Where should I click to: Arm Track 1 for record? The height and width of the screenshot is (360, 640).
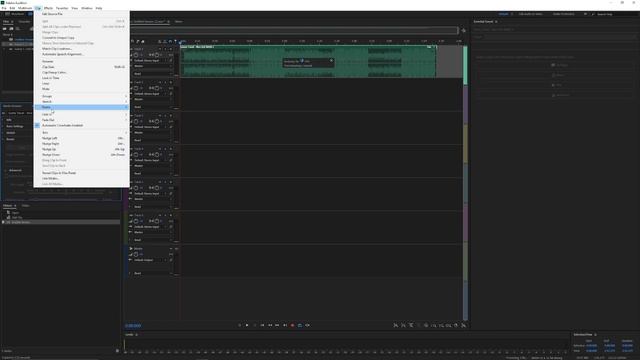pyautogui.click(x=171, y=49)
